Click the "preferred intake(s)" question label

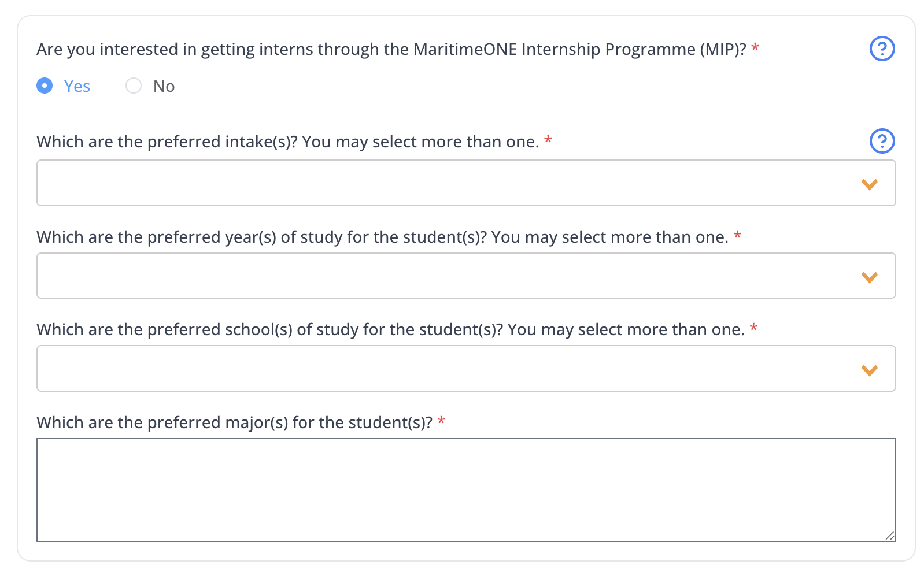tap(287, 142)
